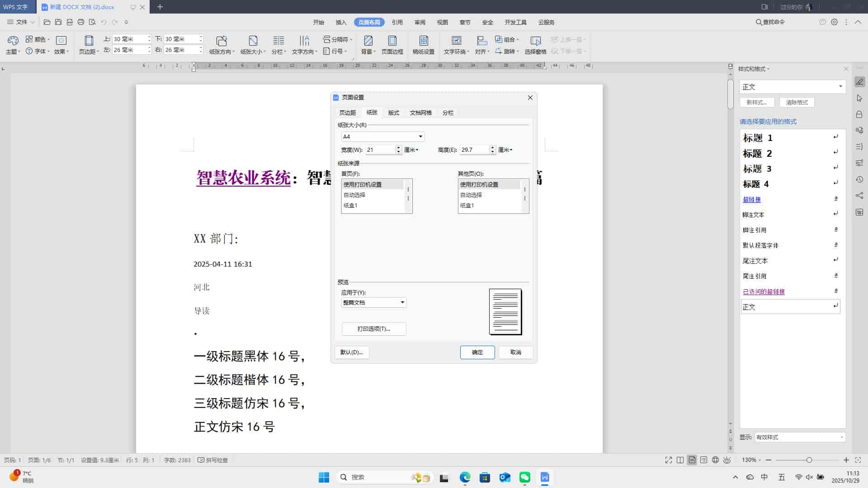The height and width of the screenshot is (488, 868).
Task: Click the 清除格式 button
Action: pyautogui.click(x=797, y=103)
